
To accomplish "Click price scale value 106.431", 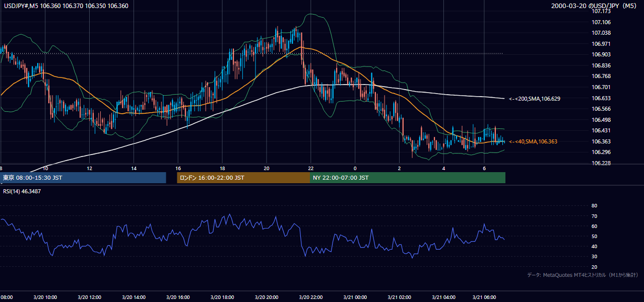I will pyautogui.click(x=601, y=130).
